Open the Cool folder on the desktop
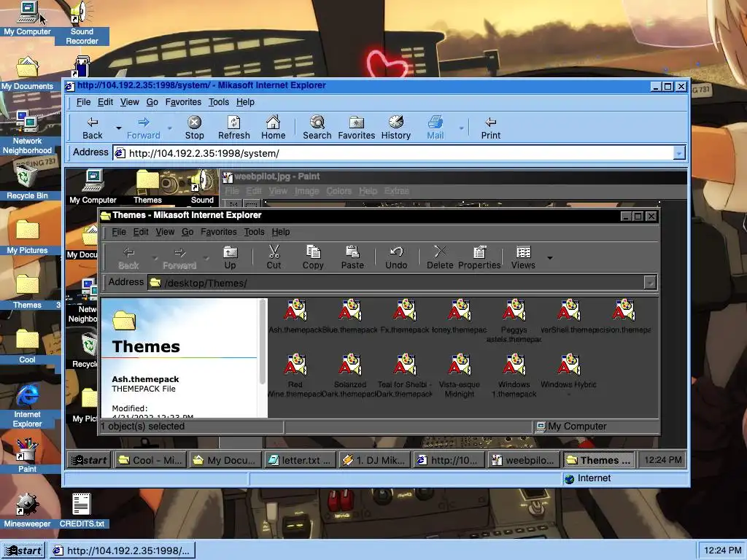747x560 pixels. [27, 345]
